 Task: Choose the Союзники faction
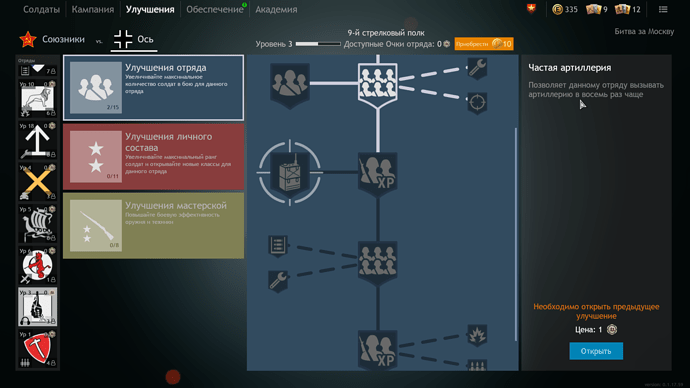coord(52,39)
